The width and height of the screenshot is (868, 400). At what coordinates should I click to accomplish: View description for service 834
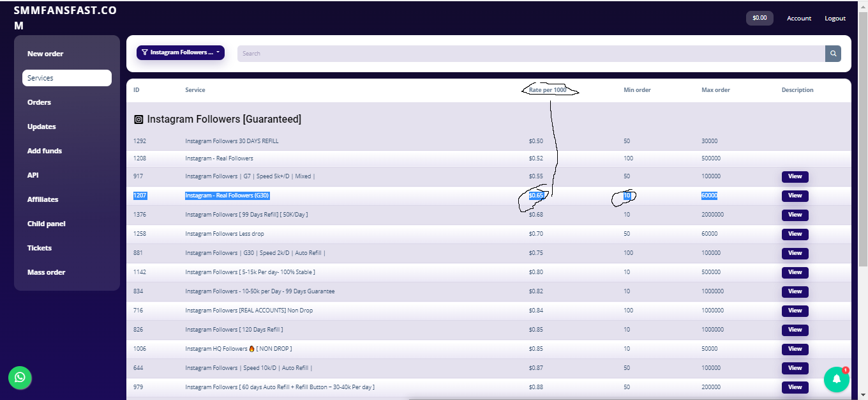pyautogui.click(x=795, y=291)
